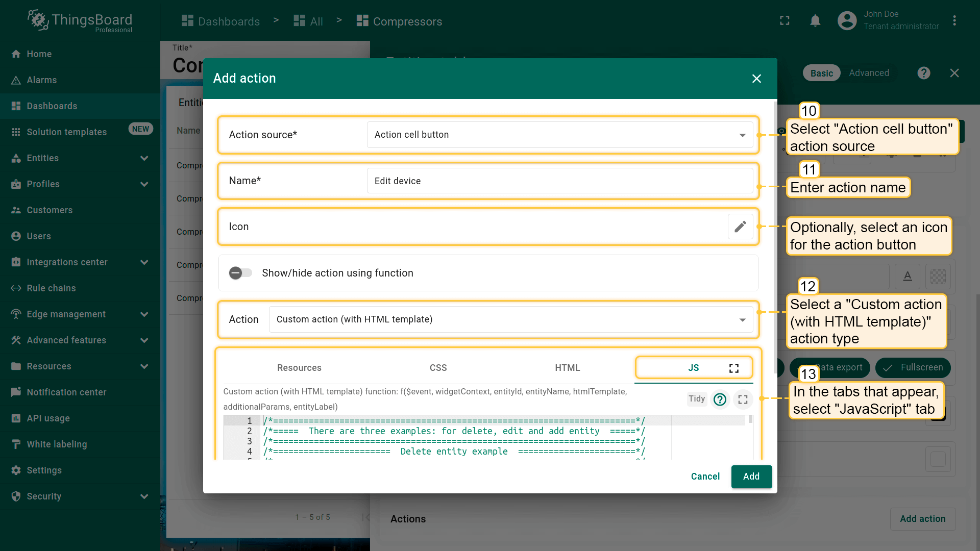The image size is (980, 551).
Task: Switch widget settings to Advanced mode
Action: coord(869,73)
